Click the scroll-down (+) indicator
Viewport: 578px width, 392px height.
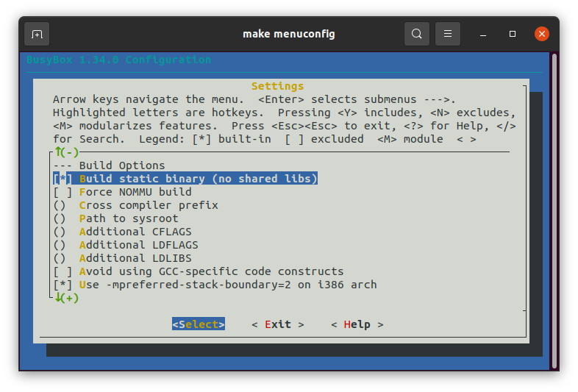click(67, 298)
